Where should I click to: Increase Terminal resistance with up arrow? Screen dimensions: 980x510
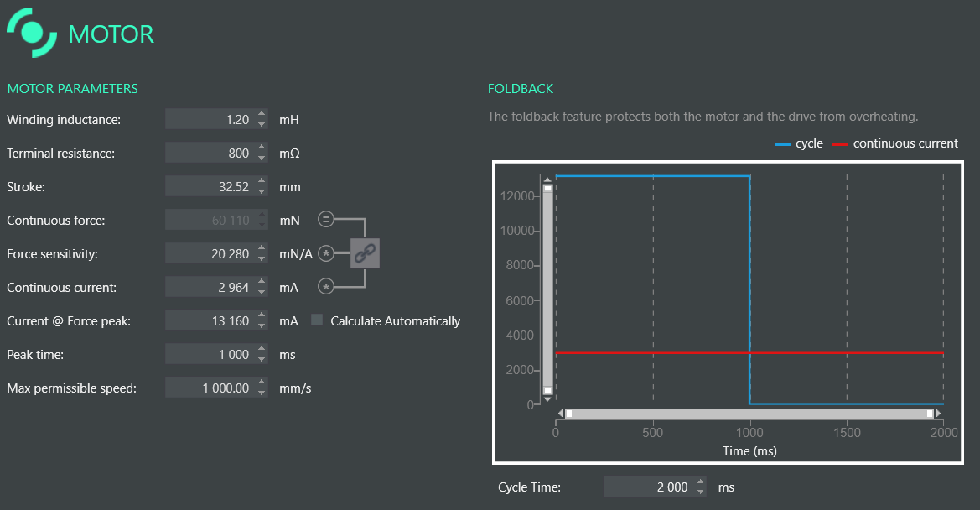(x=262, y=148)
